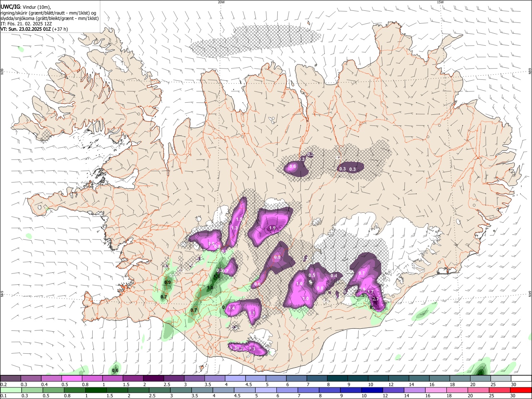532x399 pixels.
Task: Pick the rain scale swatch between 0.5 and 0.8
Action: [x=54, y=390]
